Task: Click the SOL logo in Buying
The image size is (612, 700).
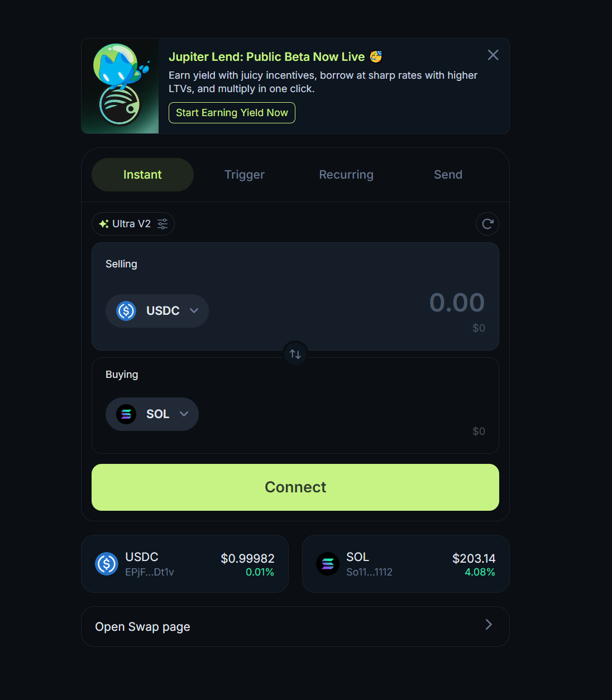Action: tap(126, 414)
